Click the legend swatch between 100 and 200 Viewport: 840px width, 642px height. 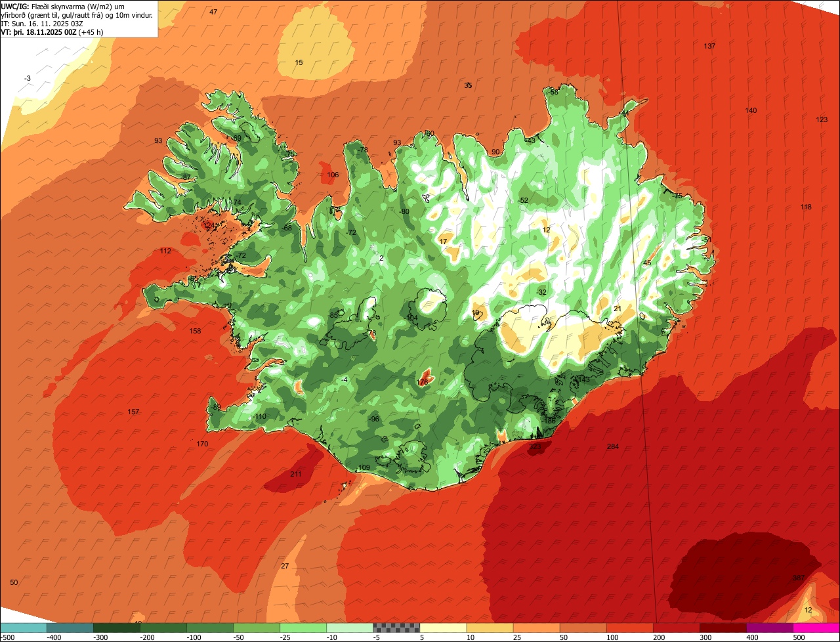[630, 628]
